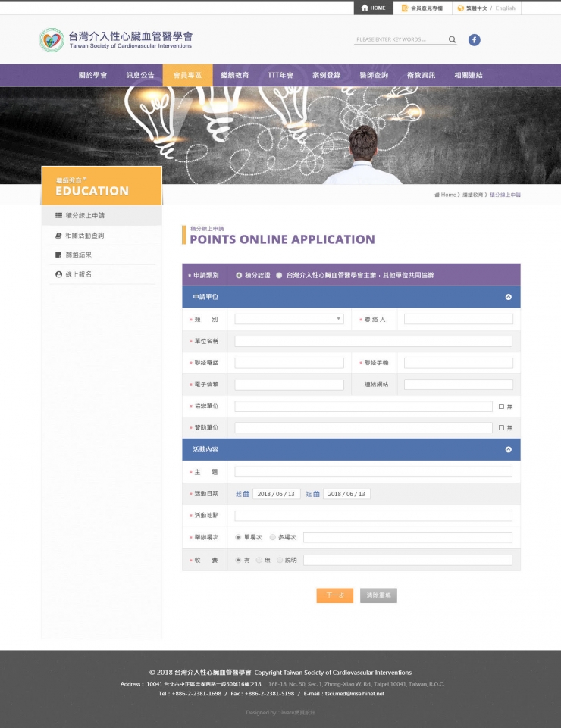
Task: Select the 積分認證 radio option
Action: click(239, 275)
